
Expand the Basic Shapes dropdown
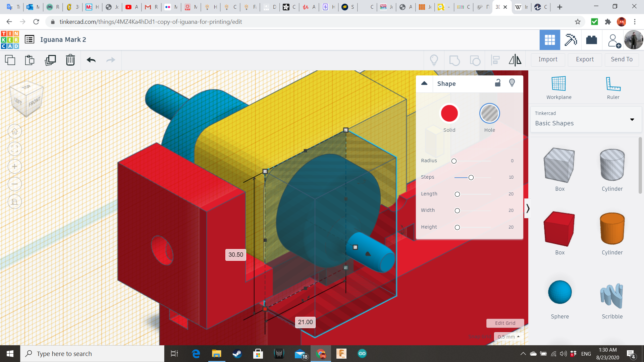(632, 120)
